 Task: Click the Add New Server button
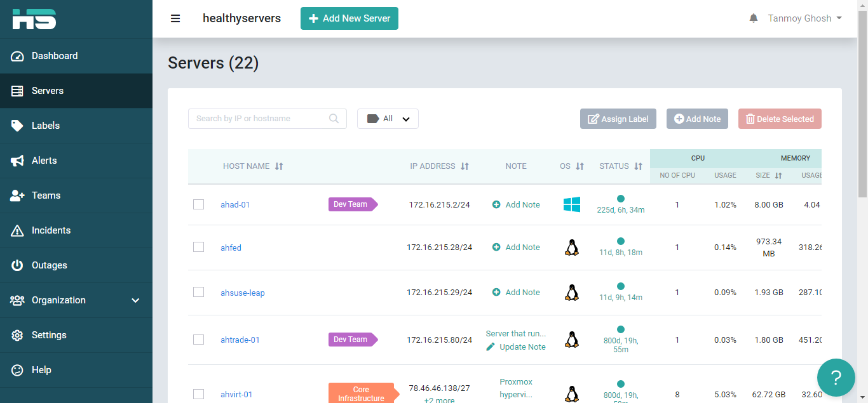click(x=349, y=18)
